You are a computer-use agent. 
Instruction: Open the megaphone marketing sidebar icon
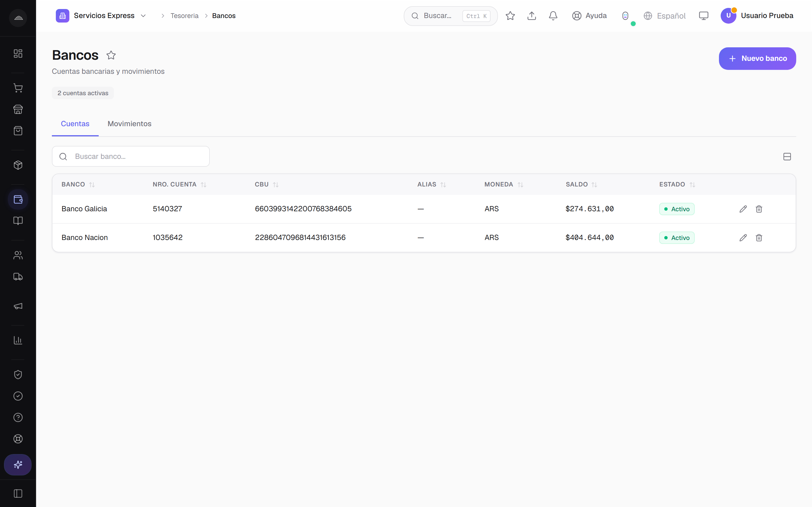pos(18,306)
